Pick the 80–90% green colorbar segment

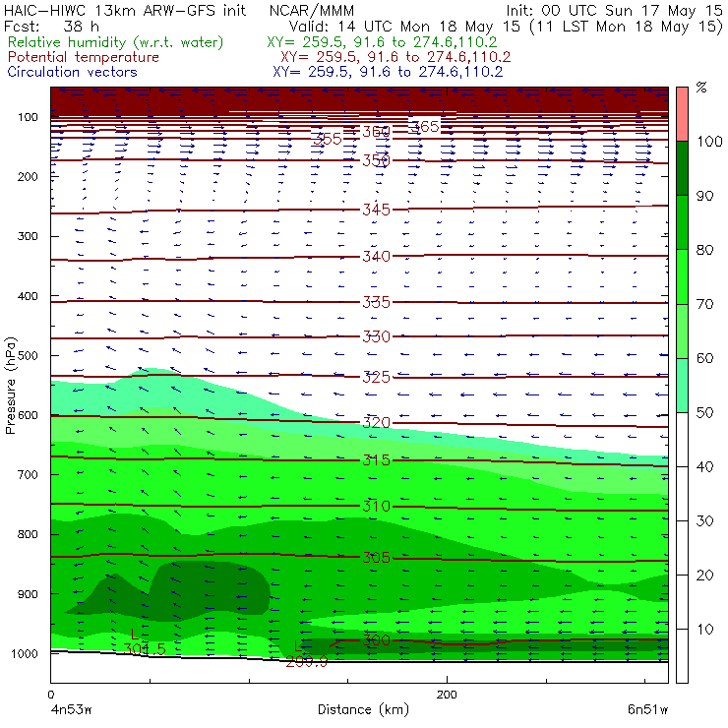682,222
